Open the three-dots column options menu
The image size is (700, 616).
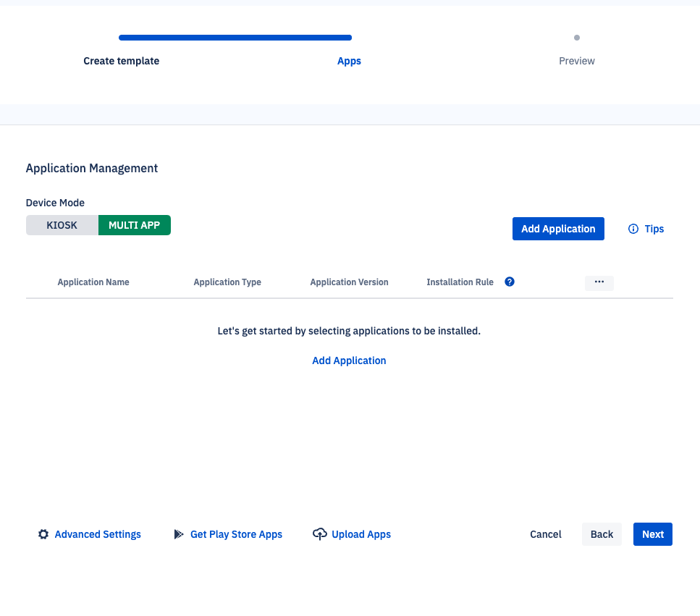coord(599,282)
